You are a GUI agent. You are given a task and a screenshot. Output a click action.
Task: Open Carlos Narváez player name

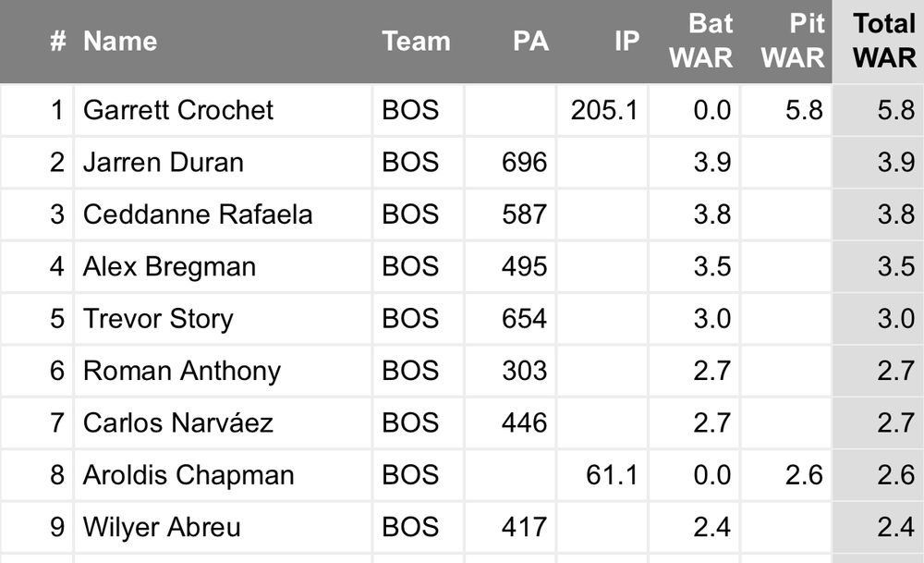point(178,422)
